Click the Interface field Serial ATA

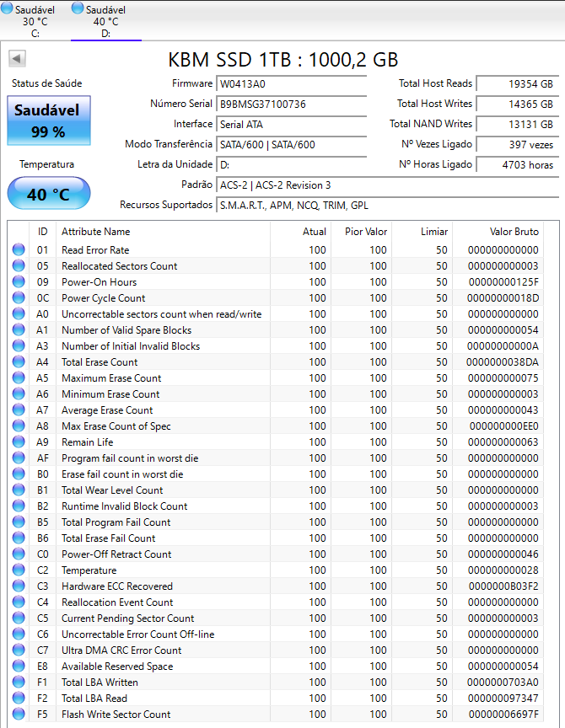tap(291, 125)
